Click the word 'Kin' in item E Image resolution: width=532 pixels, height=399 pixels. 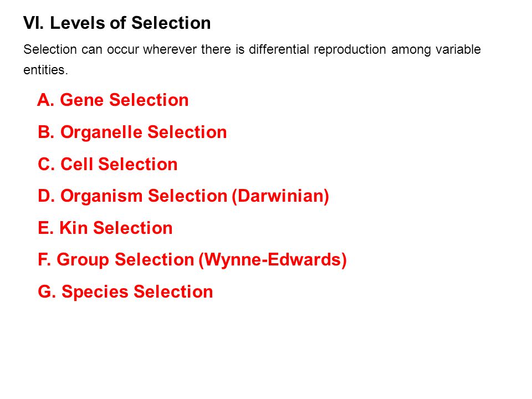(74, 228)
